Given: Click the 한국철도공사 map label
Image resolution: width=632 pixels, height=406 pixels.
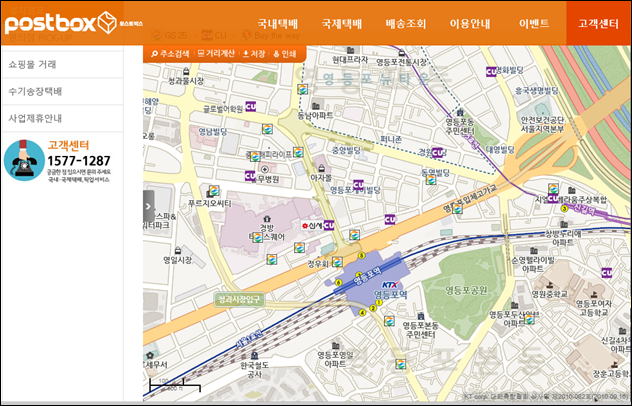Looking at the screenshot, I should [x=254, y=370].
